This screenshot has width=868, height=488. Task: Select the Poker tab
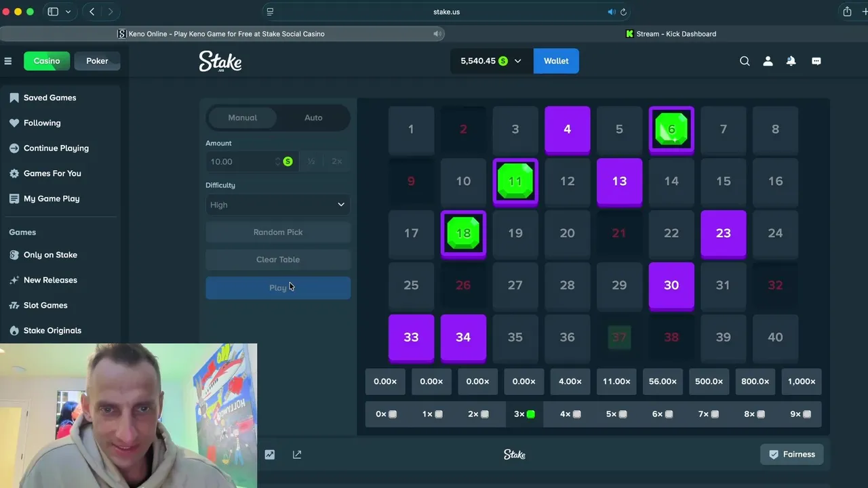click(97, 61)
